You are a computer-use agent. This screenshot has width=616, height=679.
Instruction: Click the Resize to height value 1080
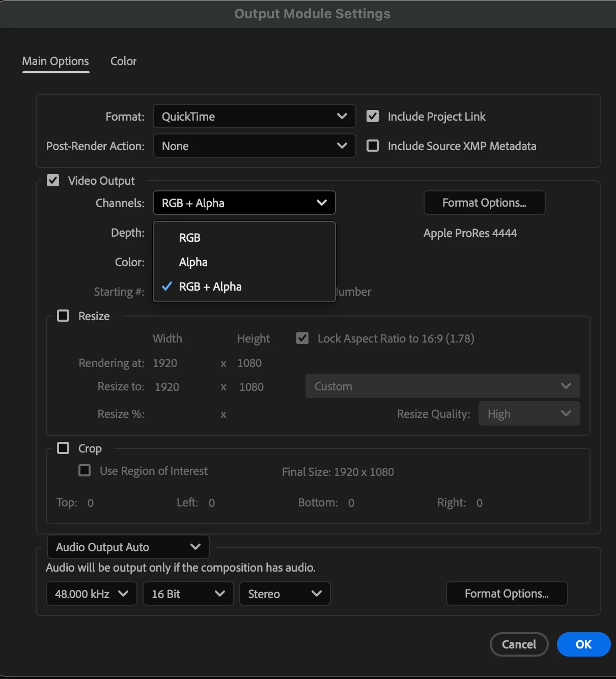click(251, 387)
